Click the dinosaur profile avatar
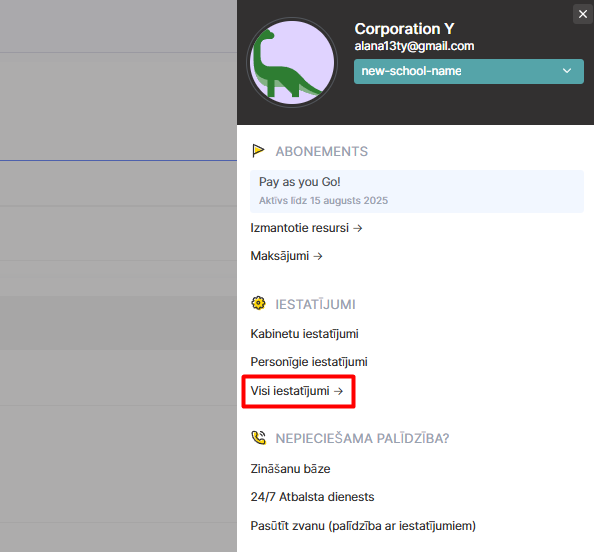The height and width of the screenshot is (552, 594). [292, 63]
